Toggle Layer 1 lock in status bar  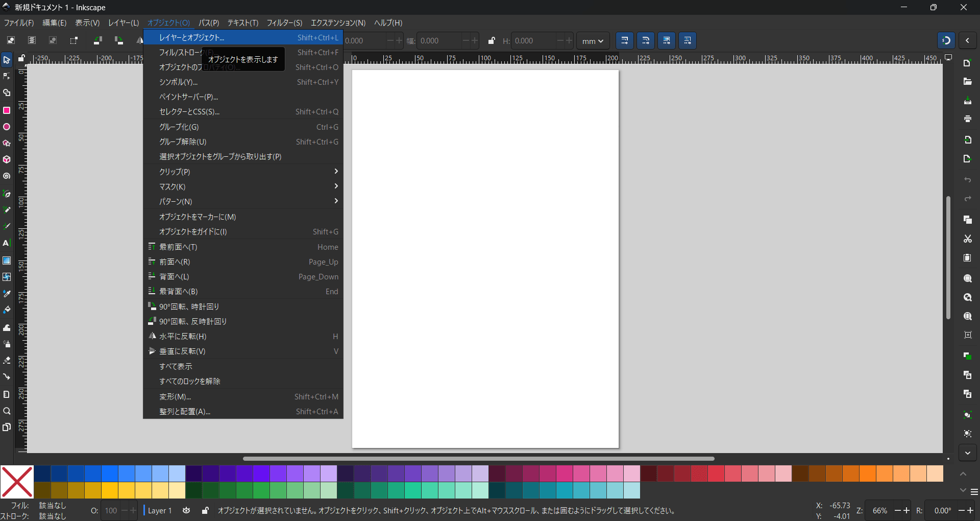[x=205, y=510]
